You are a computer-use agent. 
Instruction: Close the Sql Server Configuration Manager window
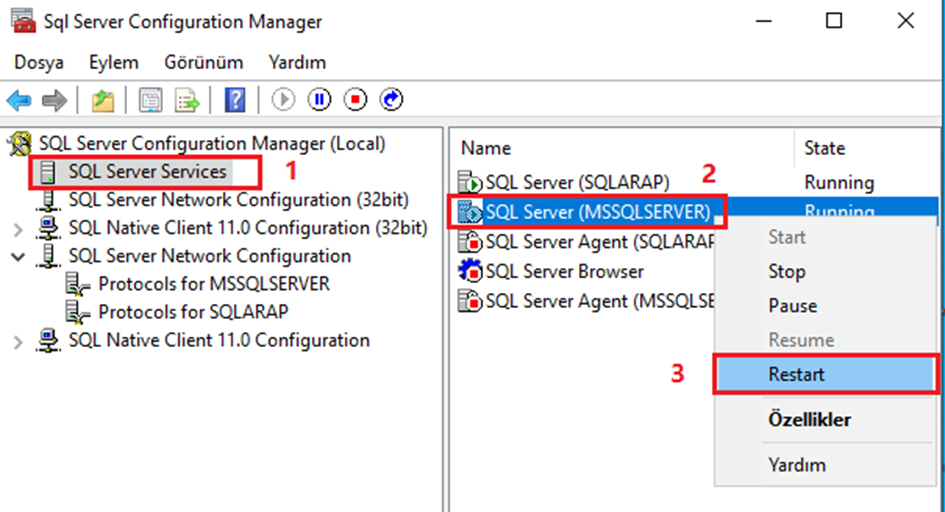pyautogui.click(x=905, y=21)
